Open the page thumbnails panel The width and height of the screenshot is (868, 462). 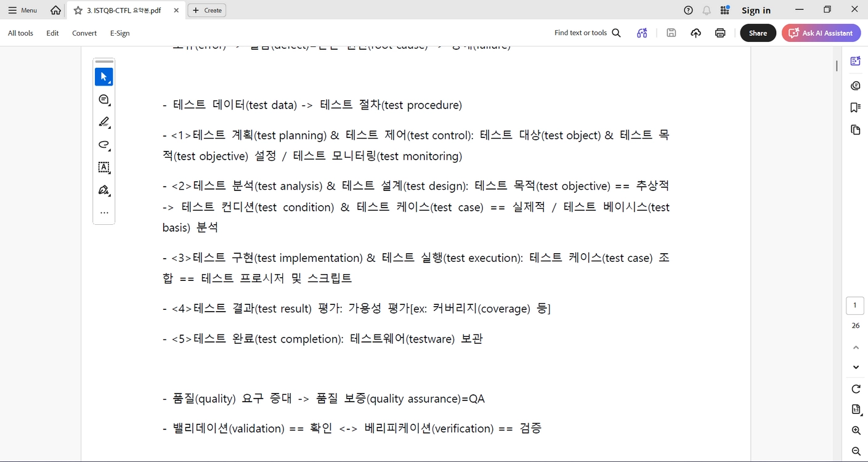tap(855, 130)
